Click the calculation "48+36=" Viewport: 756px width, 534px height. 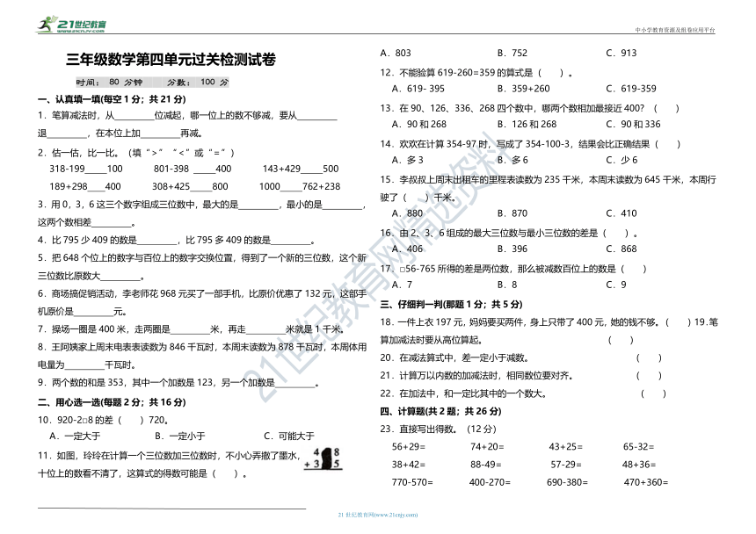click(x=639, y=465)
